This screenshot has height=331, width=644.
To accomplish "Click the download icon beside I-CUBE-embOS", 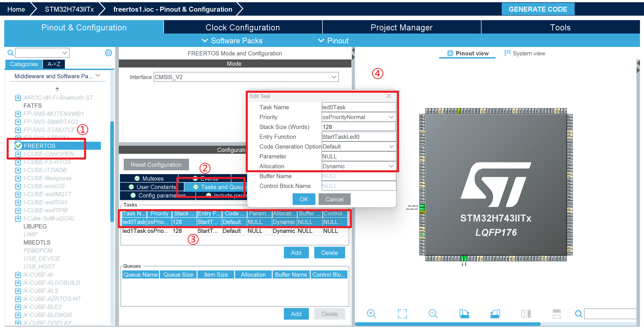I will coord(18,186).
